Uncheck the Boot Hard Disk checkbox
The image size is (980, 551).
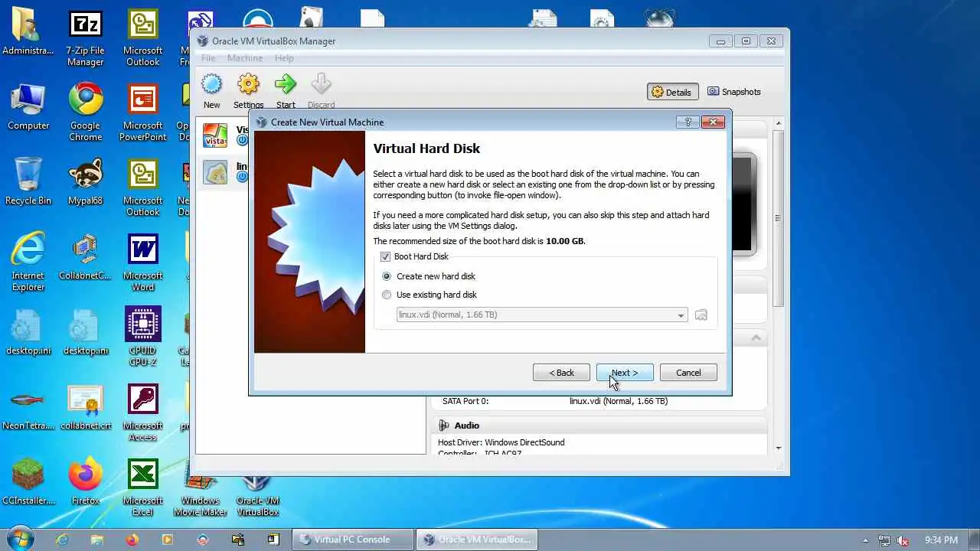[385, 257]
